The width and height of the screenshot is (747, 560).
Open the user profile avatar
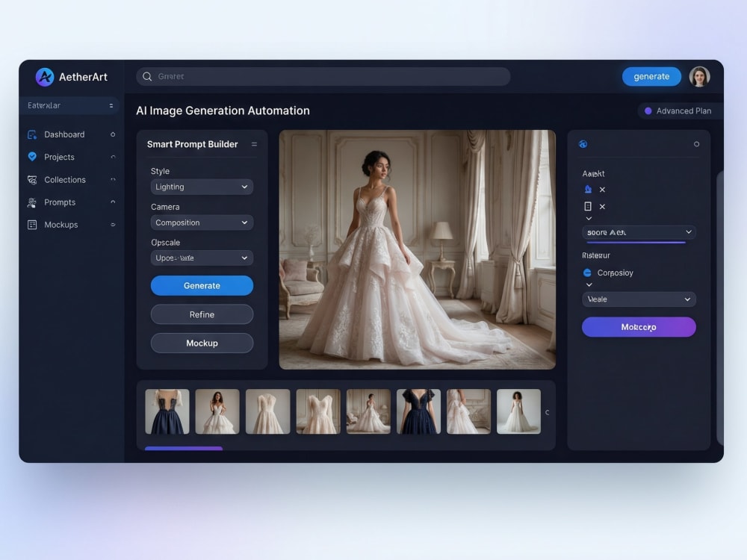click(x=699, y=77)
